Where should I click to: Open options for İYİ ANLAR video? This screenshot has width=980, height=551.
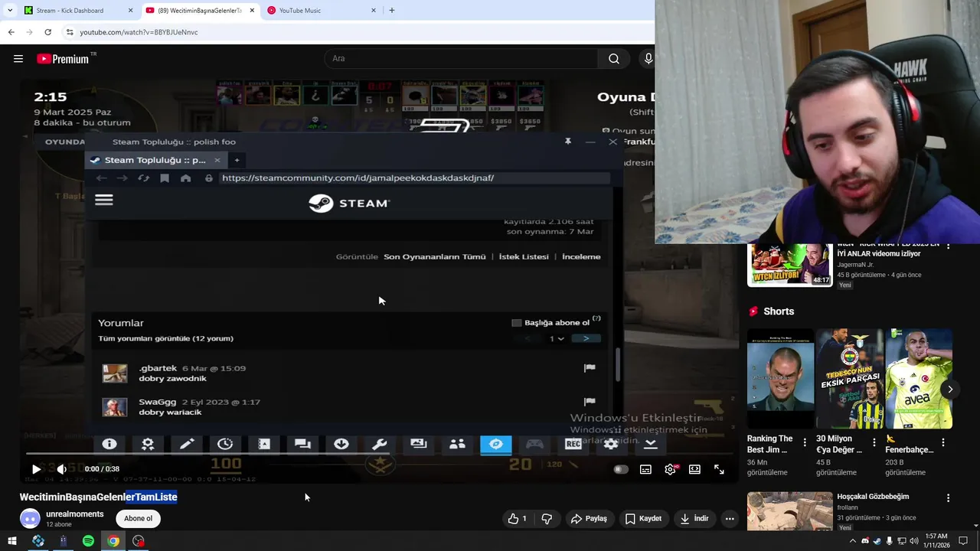[949, 246]
